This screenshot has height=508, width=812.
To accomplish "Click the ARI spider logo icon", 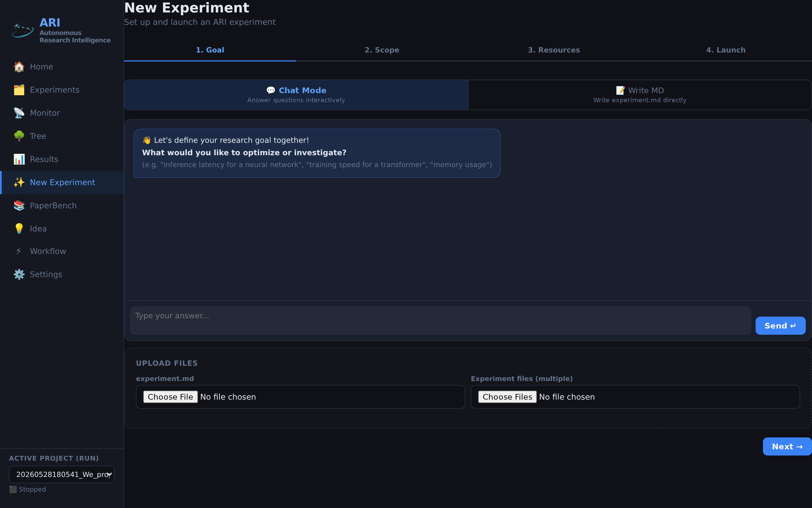I will [x=23, y=30].
